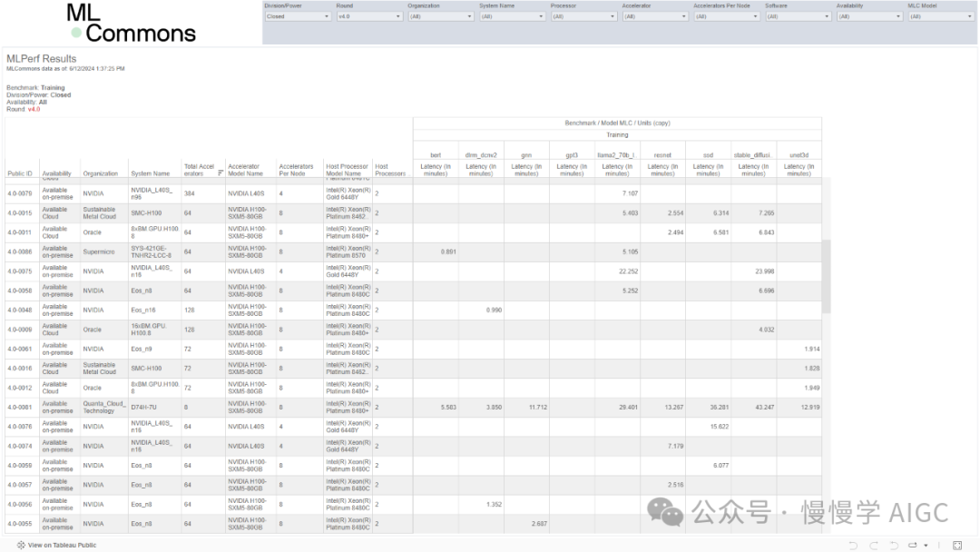This screenshot has width=980, height=552.
Task: Select dlrm_dcnv2 latency value 1.352
Action: [x=494, y=505]
